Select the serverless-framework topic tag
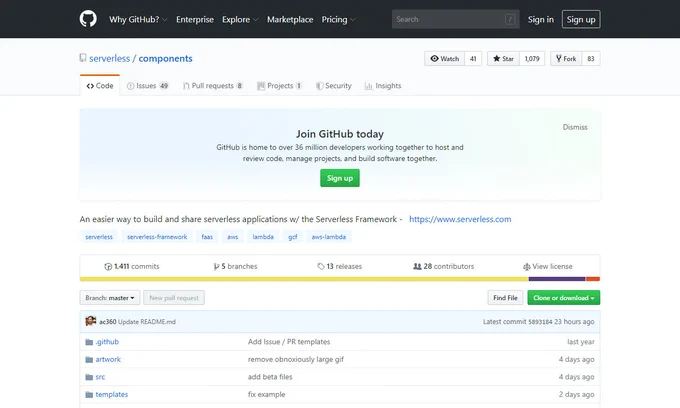The image size is (680, 408). tap(157, 237)
